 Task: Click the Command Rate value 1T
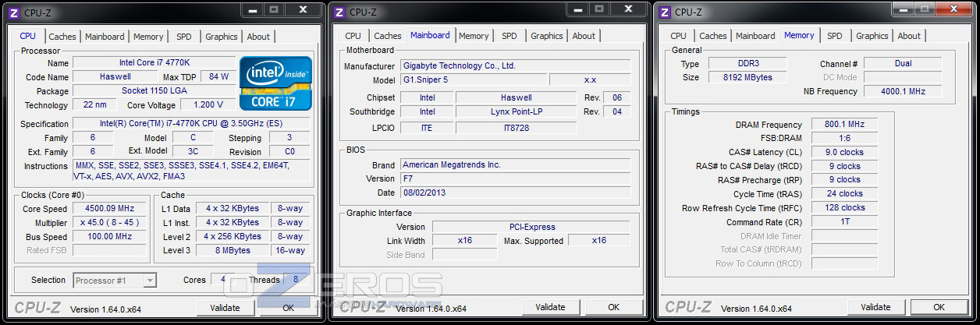(x=844, y=222)
